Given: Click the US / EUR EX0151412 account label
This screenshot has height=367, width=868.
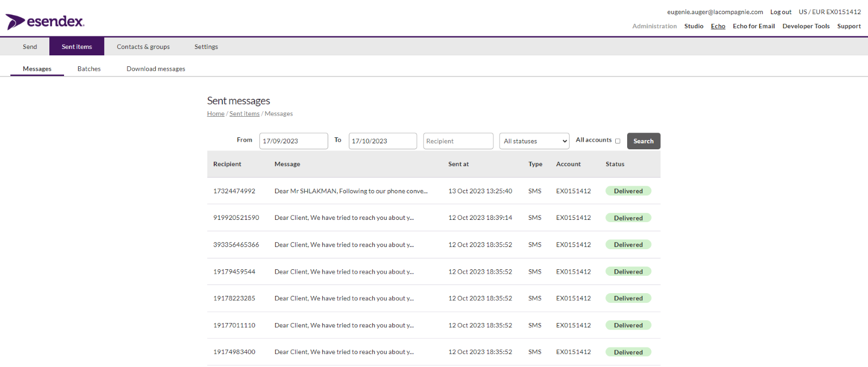Looking at the screenshot, I should (829, 12).
